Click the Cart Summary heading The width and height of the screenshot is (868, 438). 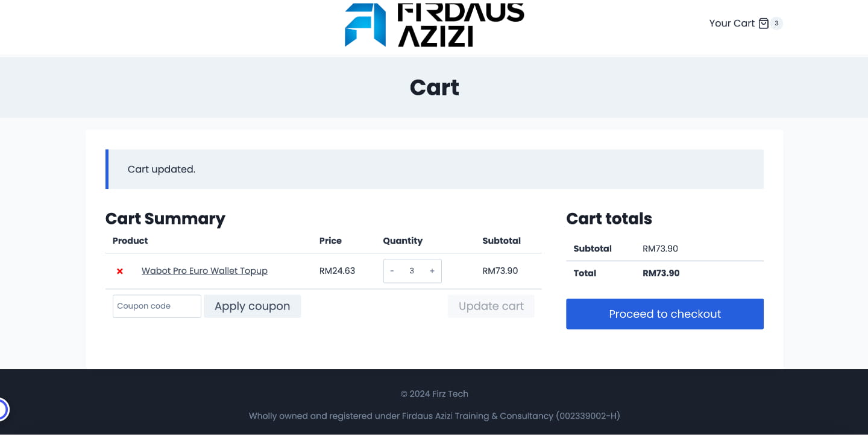(165, 218)
